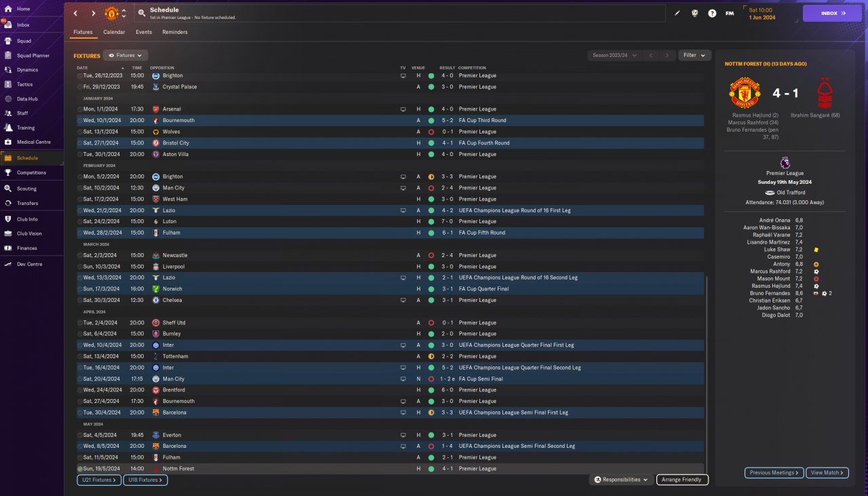
Task: Switch to the Events tab
Action: point(144,32)
